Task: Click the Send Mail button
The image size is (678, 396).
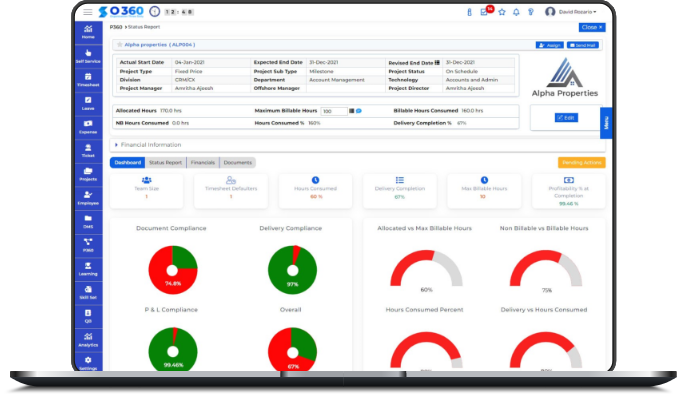Action: pos(582,45)
